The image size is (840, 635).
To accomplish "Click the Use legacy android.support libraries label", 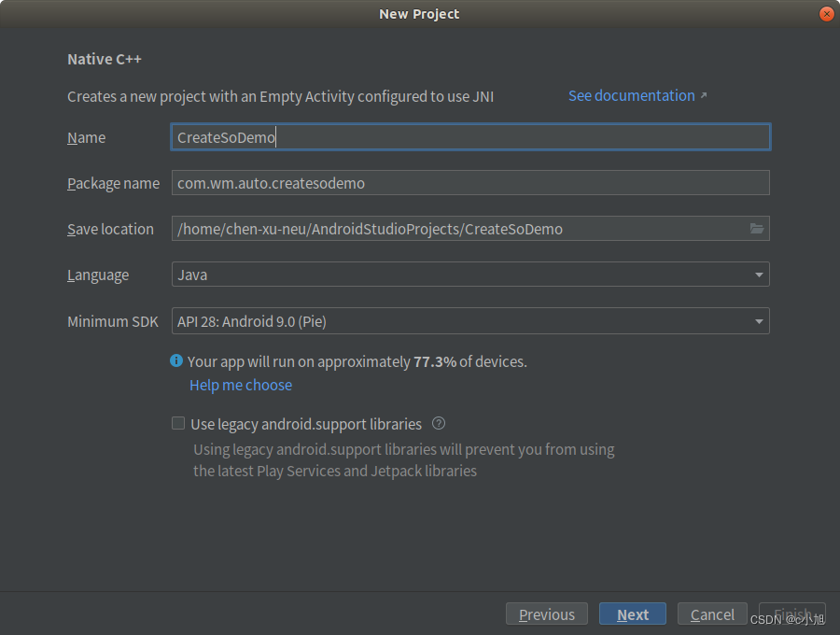I will (x=306, y=424).
